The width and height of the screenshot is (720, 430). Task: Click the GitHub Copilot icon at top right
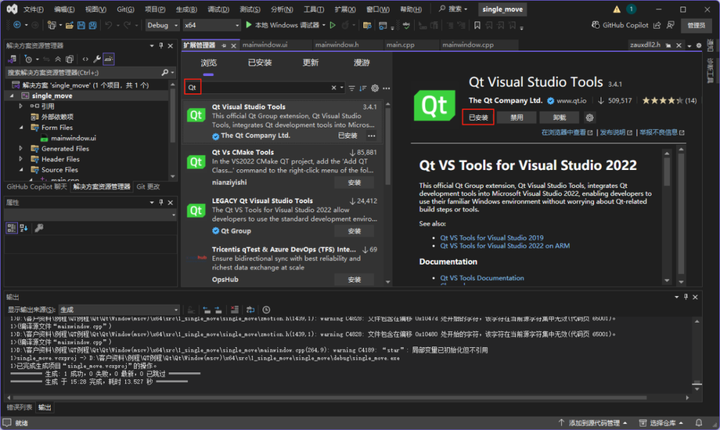[596, 25]
